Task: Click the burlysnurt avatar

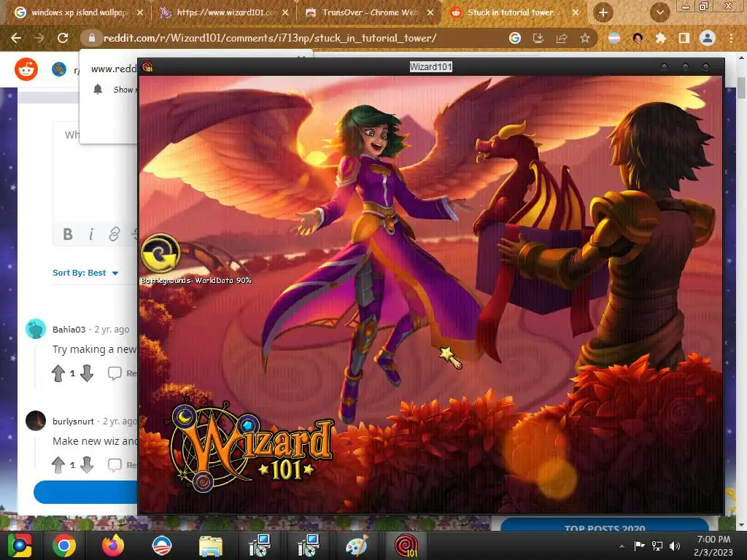Action: point(36,421)
